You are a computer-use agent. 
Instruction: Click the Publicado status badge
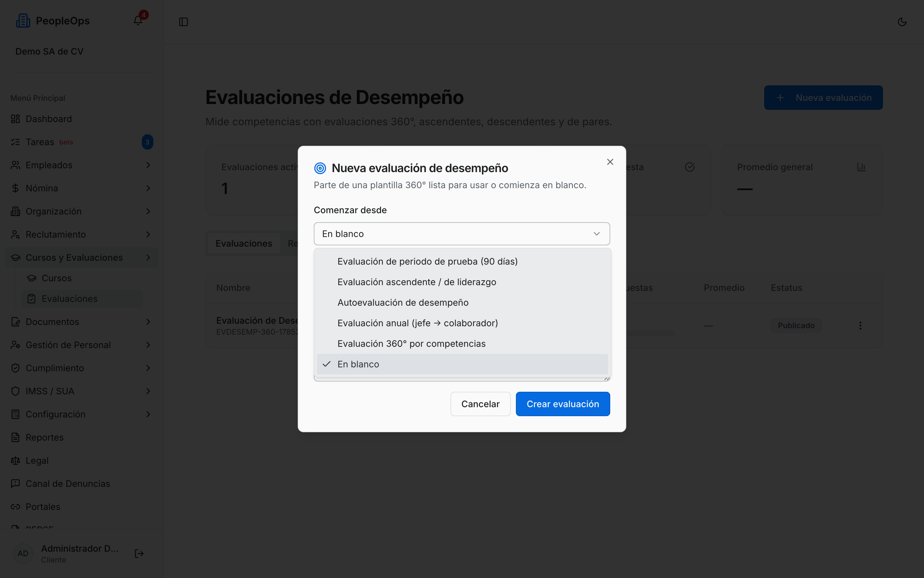pos(796,326)
